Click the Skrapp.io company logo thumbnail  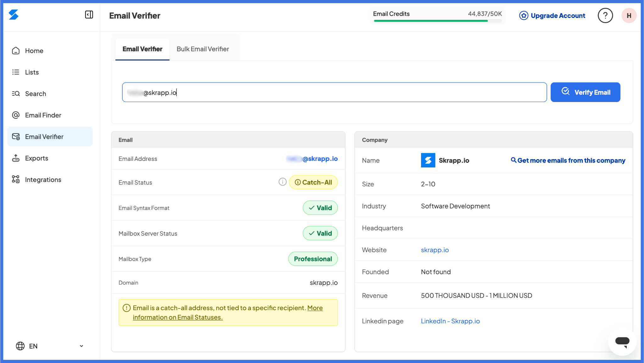pos(428,160)
